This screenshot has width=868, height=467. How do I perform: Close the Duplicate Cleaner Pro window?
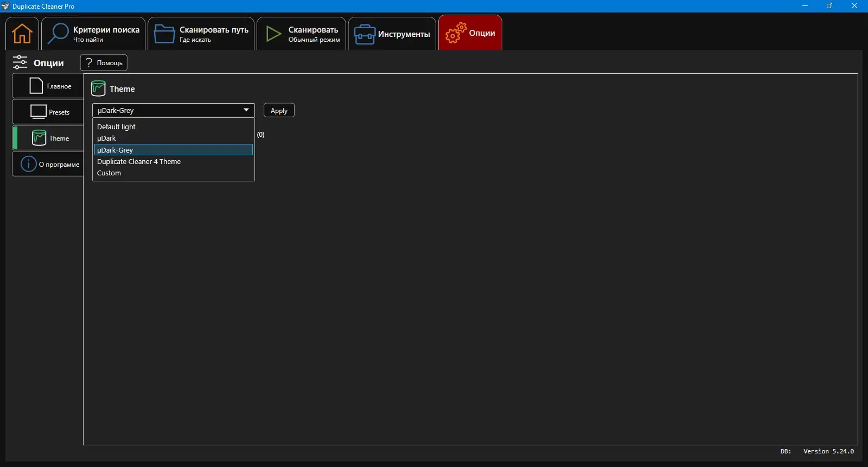click(x=854, y=6)
